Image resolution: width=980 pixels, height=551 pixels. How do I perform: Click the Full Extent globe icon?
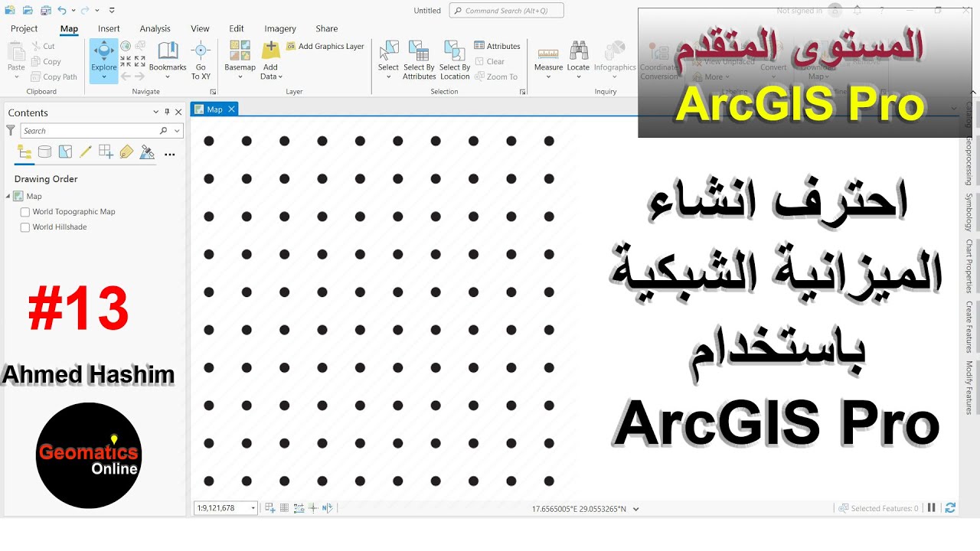pos(126,47)
